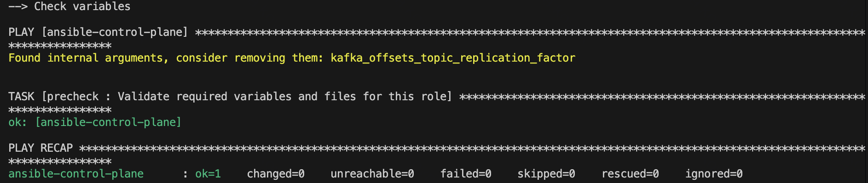The width and height of the screenshot is (868, 183).
Task: Click the failed=0 recap value
Action: point(466,174)
